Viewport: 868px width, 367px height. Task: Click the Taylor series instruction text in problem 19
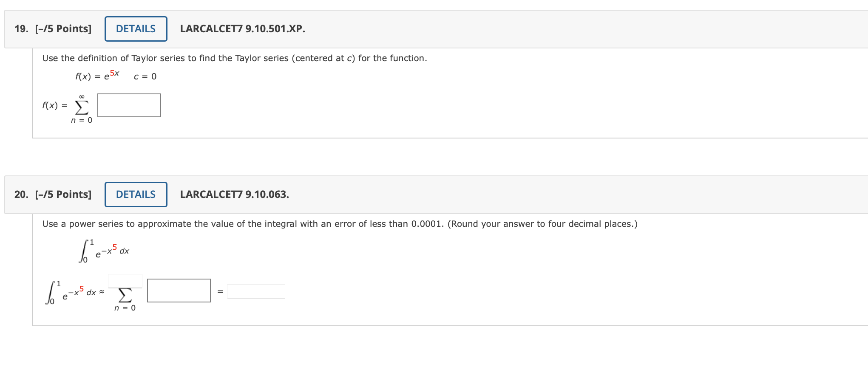click(x=234, y=58)
